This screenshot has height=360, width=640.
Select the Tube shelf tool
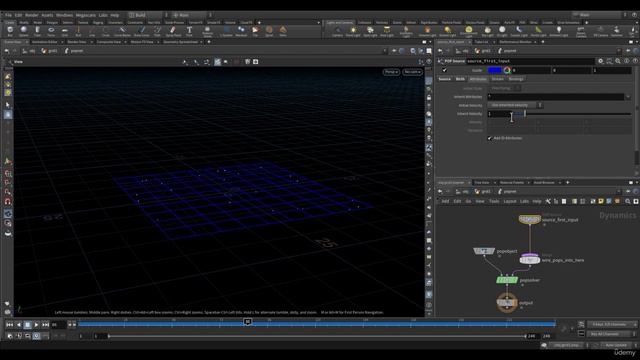coord(37,31)
